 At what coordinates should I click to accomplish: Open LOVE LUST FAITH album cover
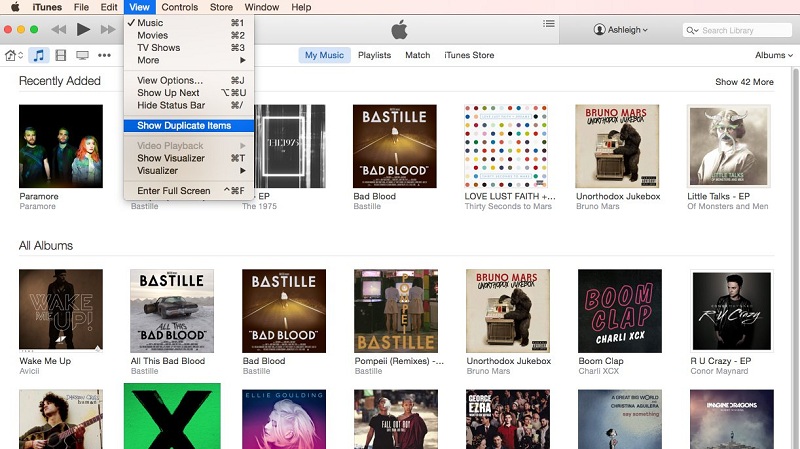506,146
